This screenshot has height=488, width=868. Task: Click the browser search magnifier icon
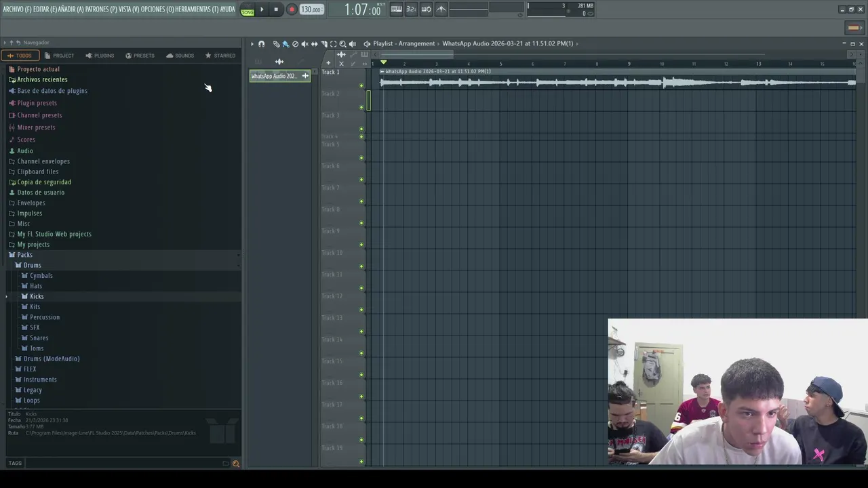point(236,464)
